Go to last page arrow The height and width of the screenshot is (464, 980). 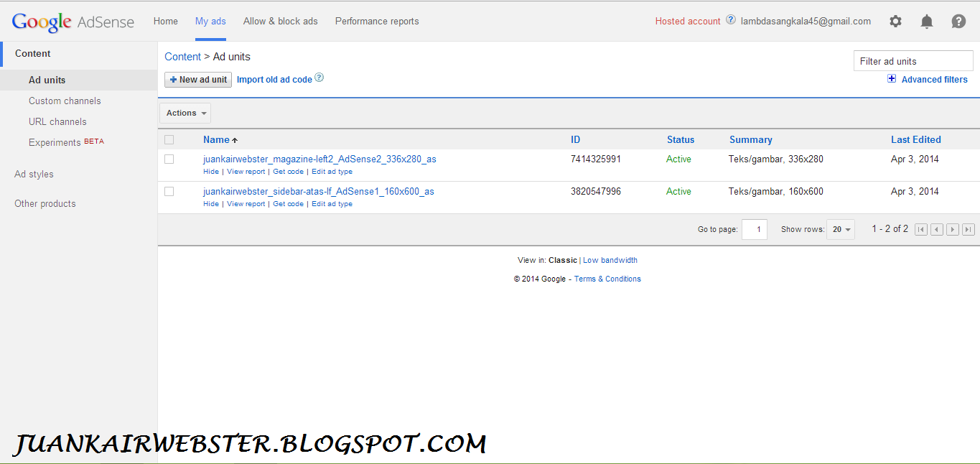tap(969, 230)
